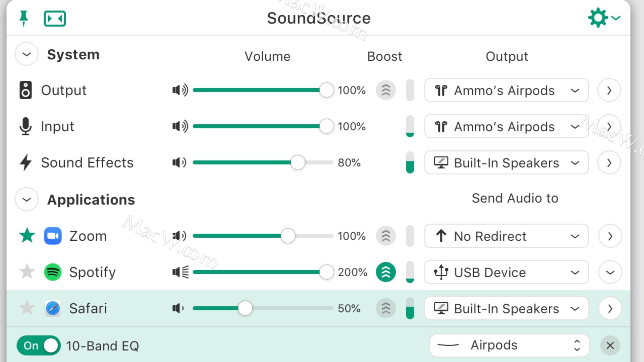Expand advanced options for Safari row
644x362 pixels.
coord(610,308)
